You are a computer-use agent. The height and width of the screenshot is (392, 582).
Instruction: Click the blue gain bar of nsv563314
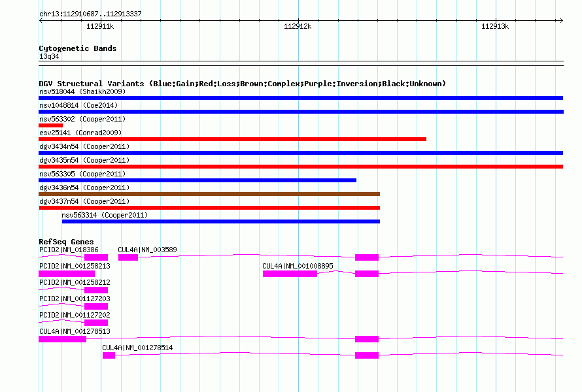[221, 221]
